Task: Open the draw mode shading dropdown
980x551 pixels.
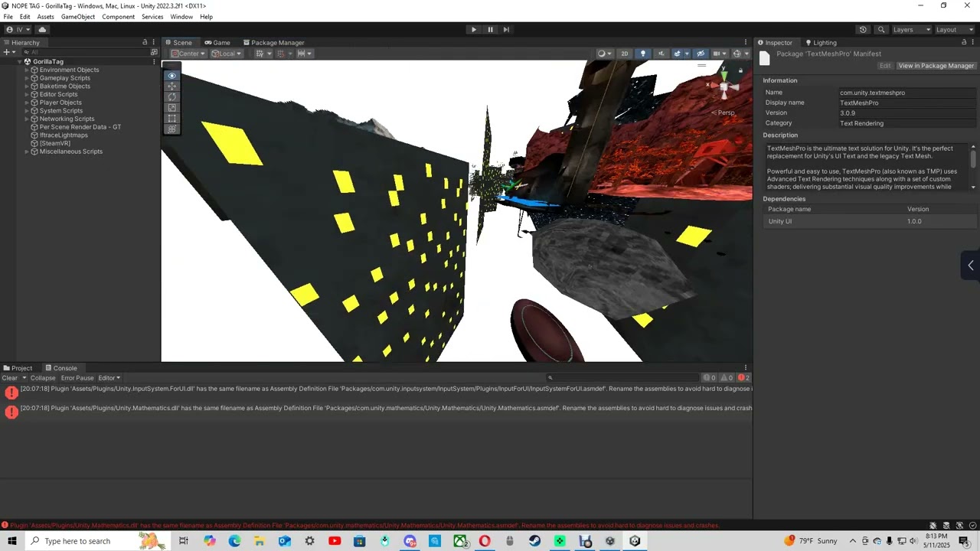Action: (604, 54)
